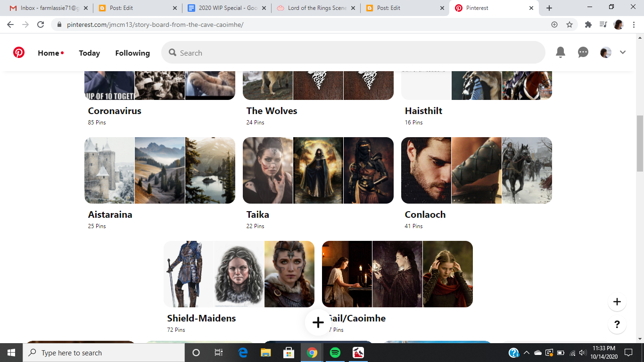Click the install app plus icon in address bar
Screen dimensions: 644x362
pos(554,25)
